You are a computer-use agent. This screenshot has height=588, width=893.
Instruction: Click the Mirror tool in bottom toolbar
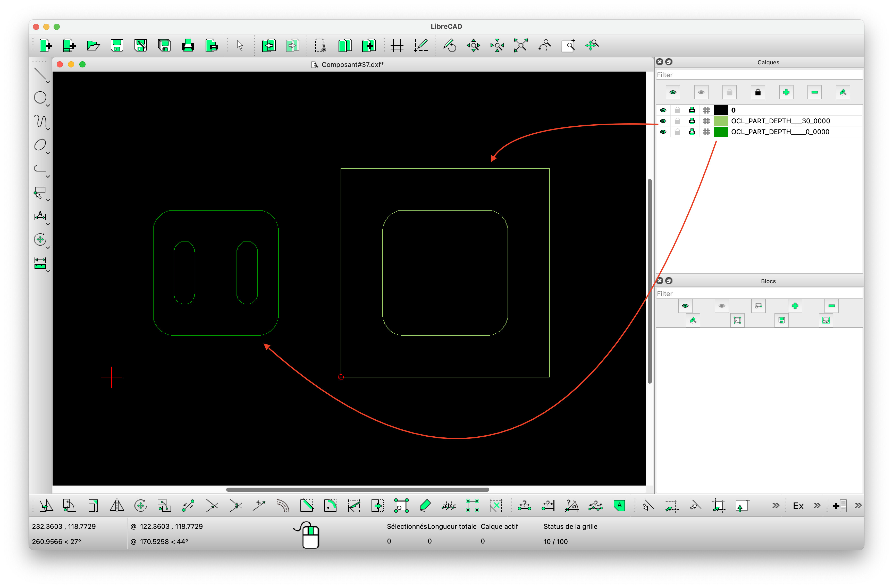(117, 506)
